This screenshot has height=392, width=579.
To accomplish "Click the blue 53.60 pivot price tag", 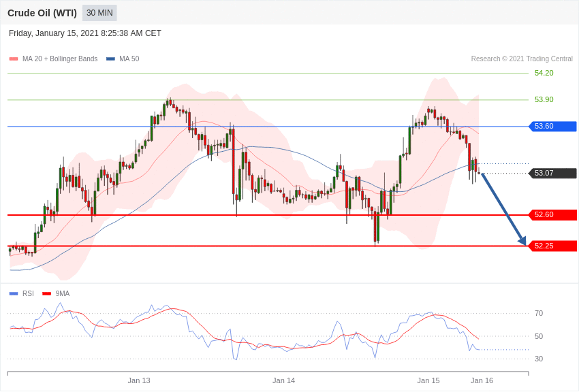I will [553, 126].
